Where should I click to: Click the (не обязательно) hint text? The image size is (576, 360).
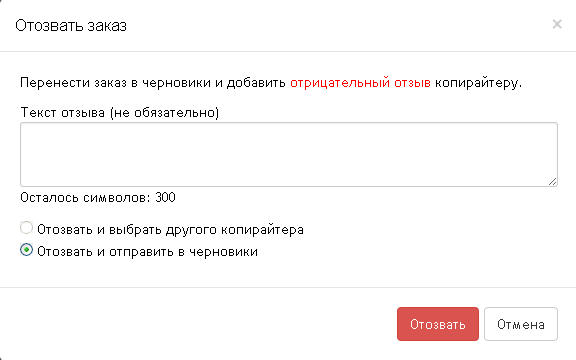164,112
